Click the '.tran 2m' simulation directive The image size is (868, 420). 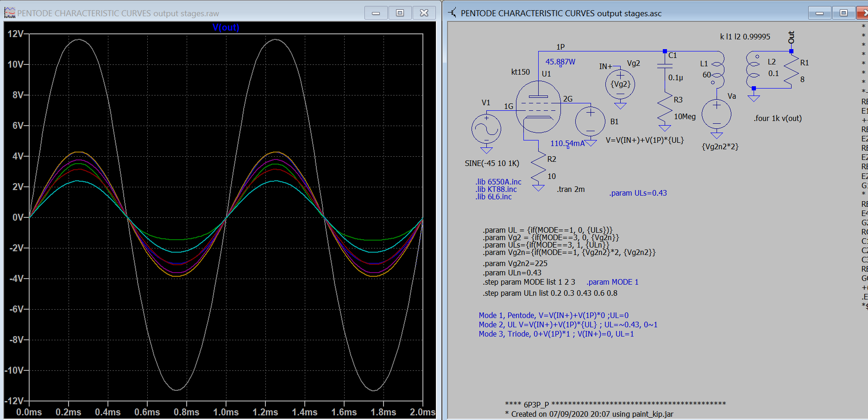coord(571,189)
